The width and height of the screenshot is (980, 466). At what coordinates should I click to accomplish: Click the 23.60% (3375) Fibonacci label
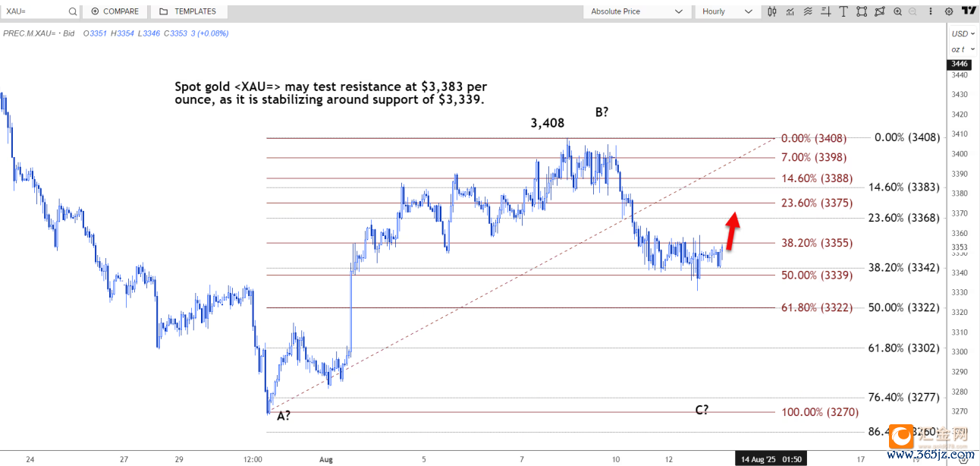[817, 203]
